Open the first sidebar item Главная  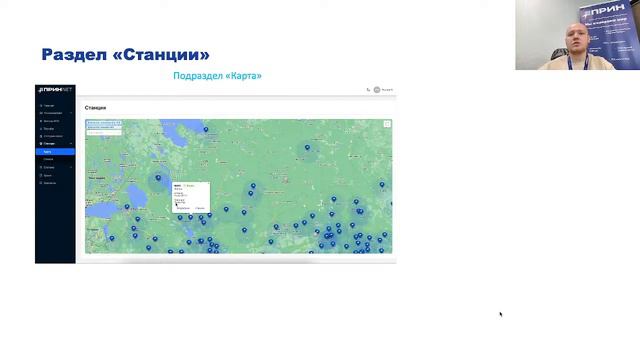(x=48, y=106)
